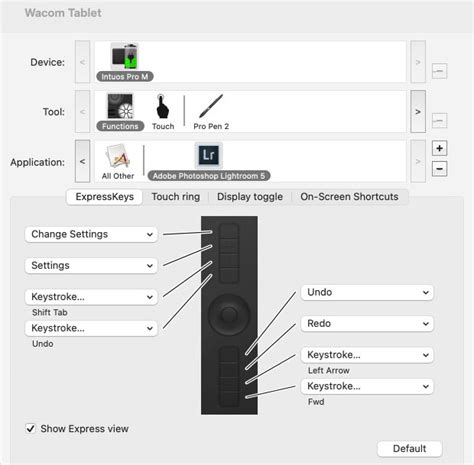This screenshot has height=465, width=474.
Task: Select the Adobe Photoshop Lightroom 5 icon
Action: 209,155
